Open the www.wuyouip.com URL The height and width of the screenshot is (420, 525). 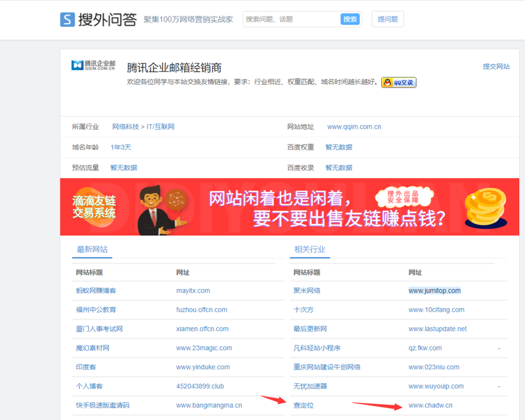[436, 386]
